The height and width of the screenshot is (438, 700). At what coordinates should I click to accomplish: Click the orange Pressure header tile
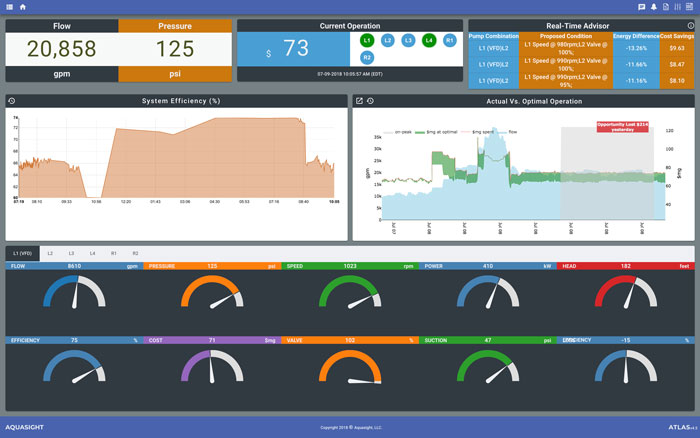[x=175, y=26]
